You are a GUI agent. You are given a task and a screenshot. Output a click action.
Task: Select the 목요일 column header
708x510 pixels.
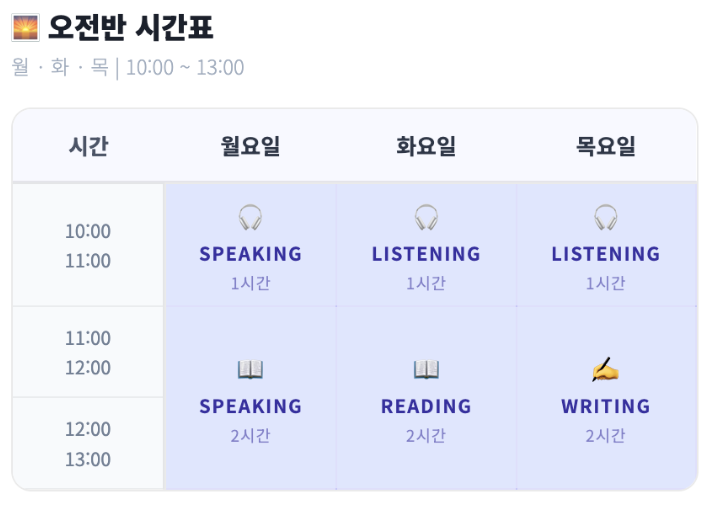606,146
